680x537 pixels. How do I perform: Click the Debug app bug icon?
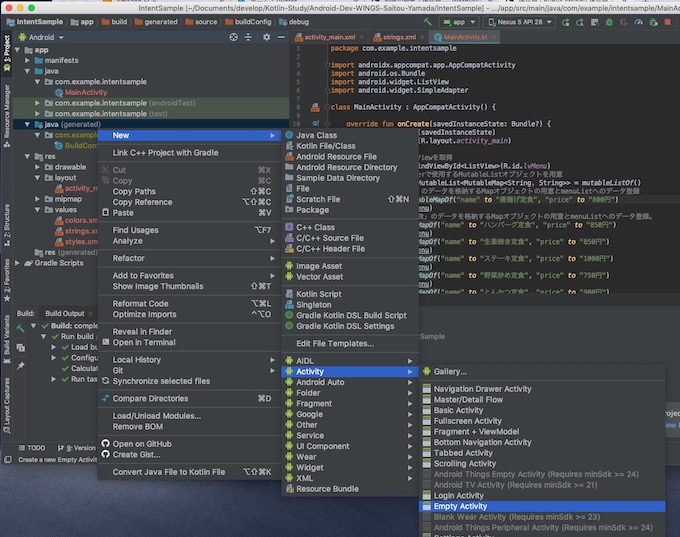point(609,22)
